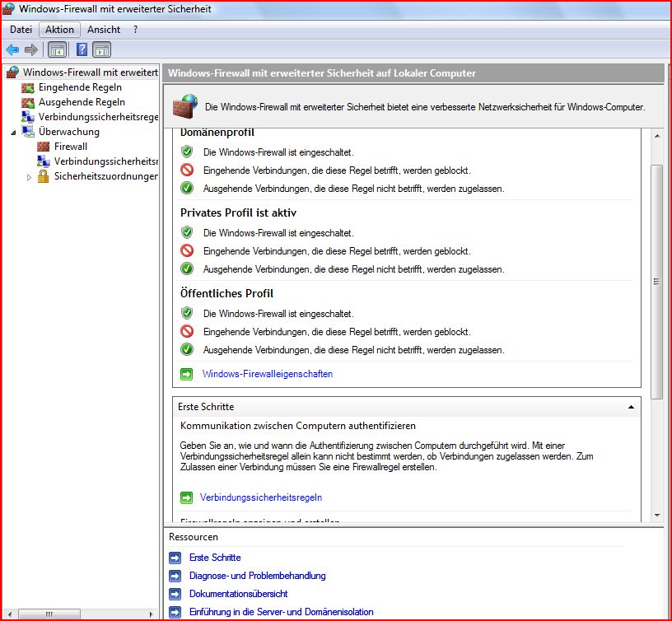The image size is (672, 621).
Task: Click the tree pane horizontal scroll right arrow
Action: click(x=151, y=614)
